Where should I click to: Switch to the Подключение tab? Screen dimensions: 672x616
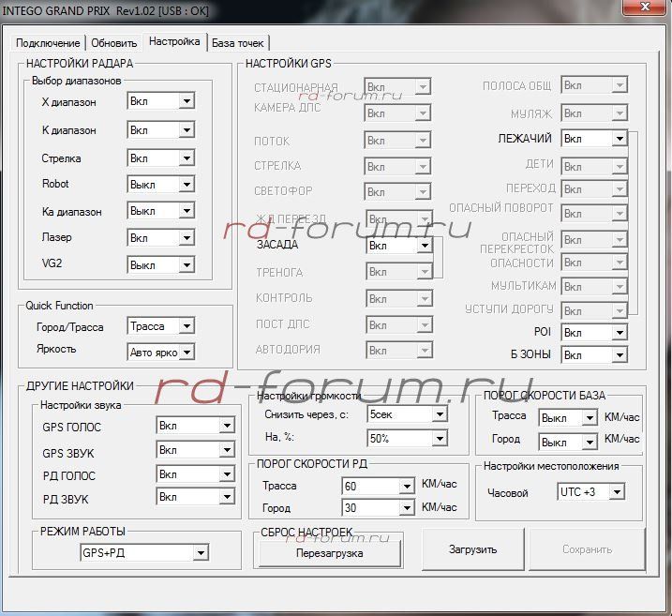click(48, 43)
